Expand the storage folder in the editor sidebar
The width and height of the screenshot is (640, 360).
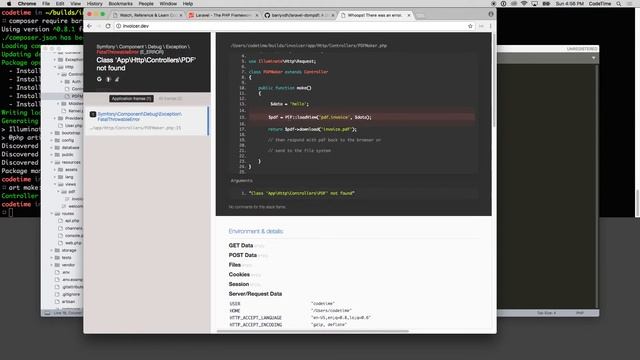point(52,250)
